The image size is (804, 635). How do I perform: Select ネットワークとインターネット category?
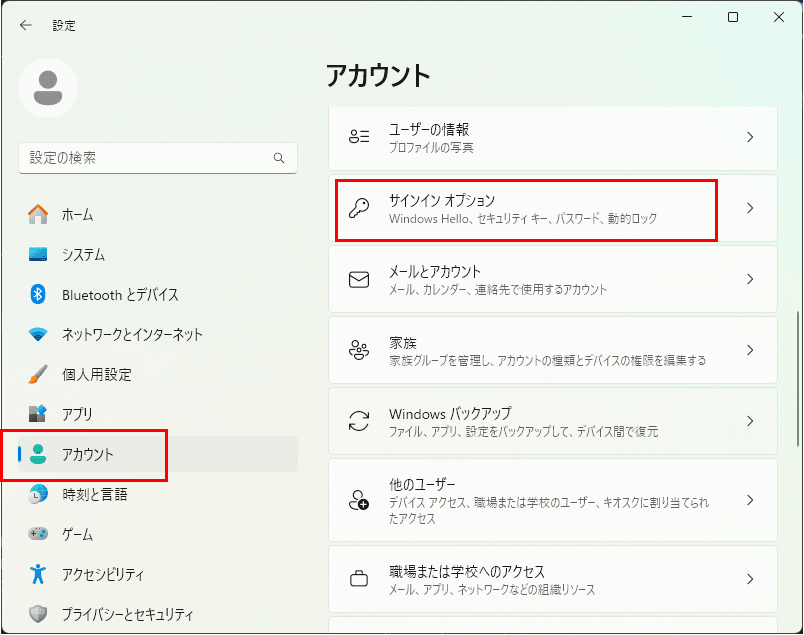(x=132, y=334)
